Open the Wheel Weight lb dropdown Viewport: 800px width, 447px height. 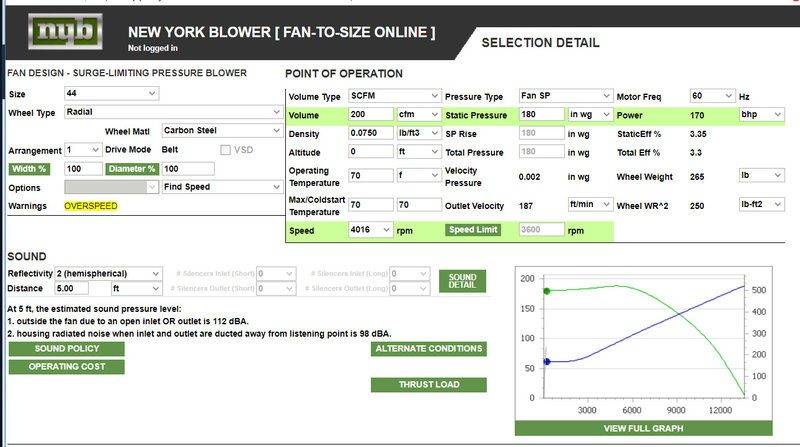coord(761,175)
